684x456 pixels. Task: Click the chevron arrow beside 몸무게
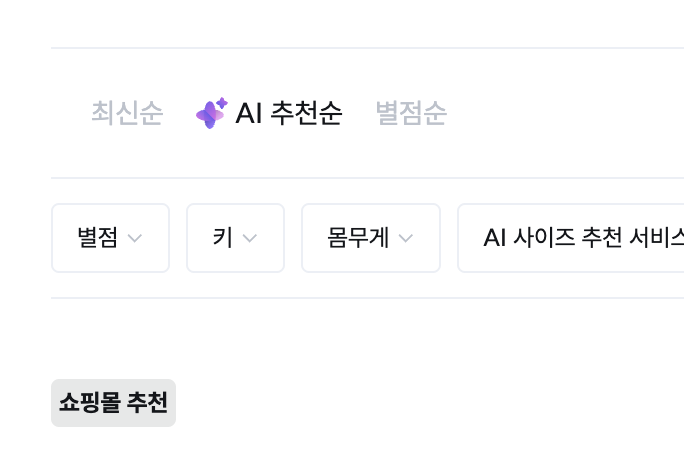[406, 238]
